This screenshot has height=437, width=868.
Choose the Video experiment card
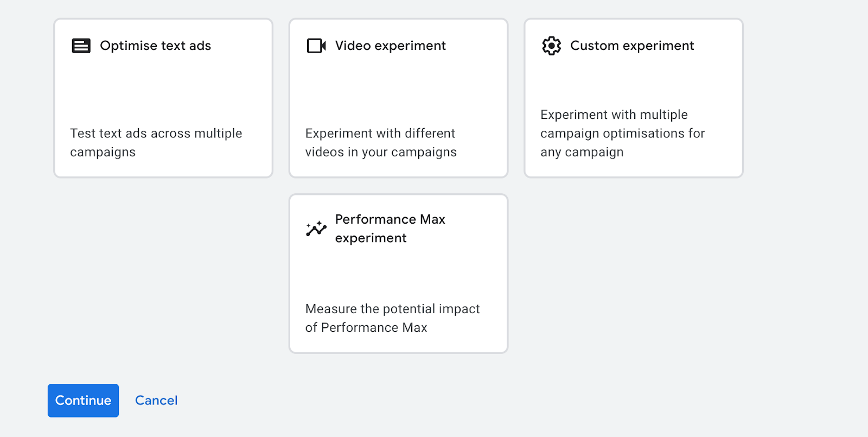[x=398, y=98]
